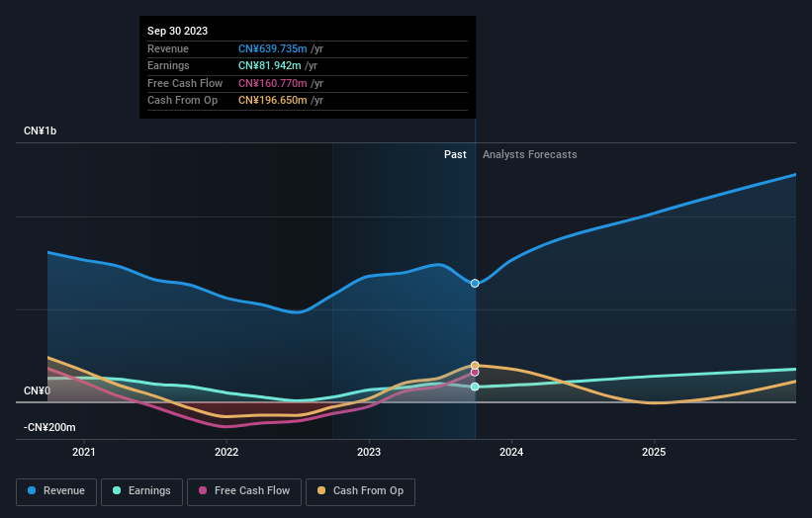
Task: Click the 2023 x-axis label
Action: (369, 452)
